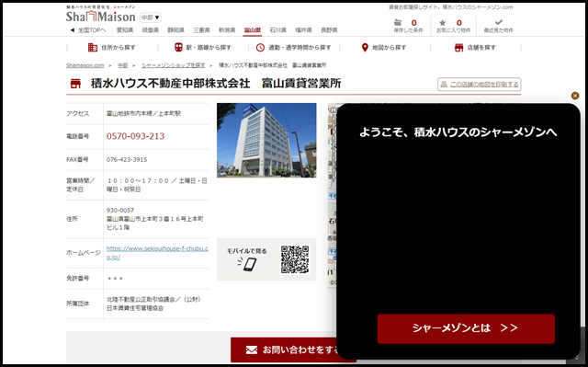This screenshot has width=588, height=367.
Task: Follow the シャーメゾンショップを探す breadcrumb link
Action: (x=174, y=65)
